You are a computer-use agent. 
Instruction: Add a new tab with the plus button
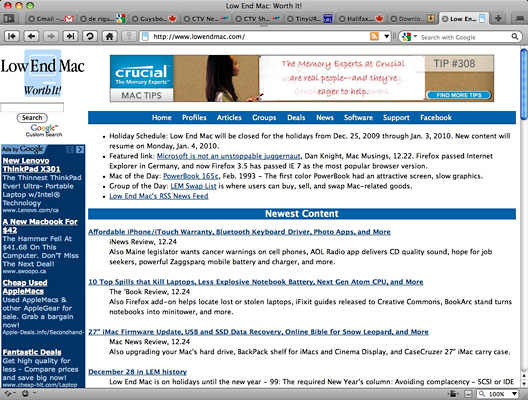(x=499, y=19)
